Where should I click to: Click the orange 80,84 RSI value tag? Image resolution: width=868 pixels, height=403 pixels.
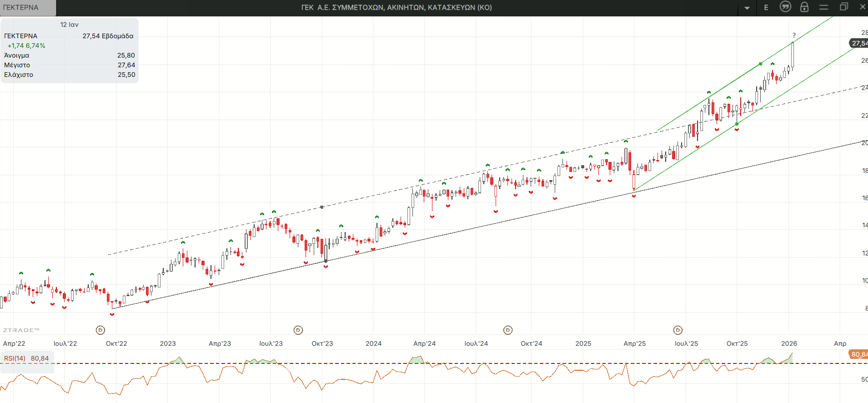858,354
